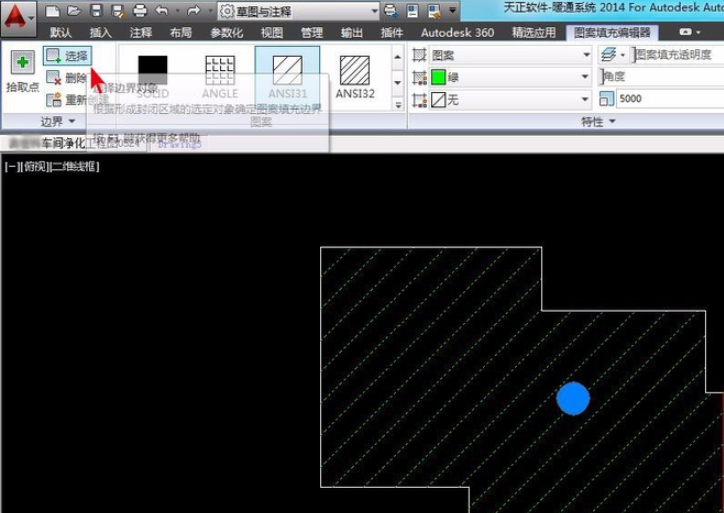Open the 精选应用 ribbon tab
Viewport: 724px width, 513px height.
(534, 32)
